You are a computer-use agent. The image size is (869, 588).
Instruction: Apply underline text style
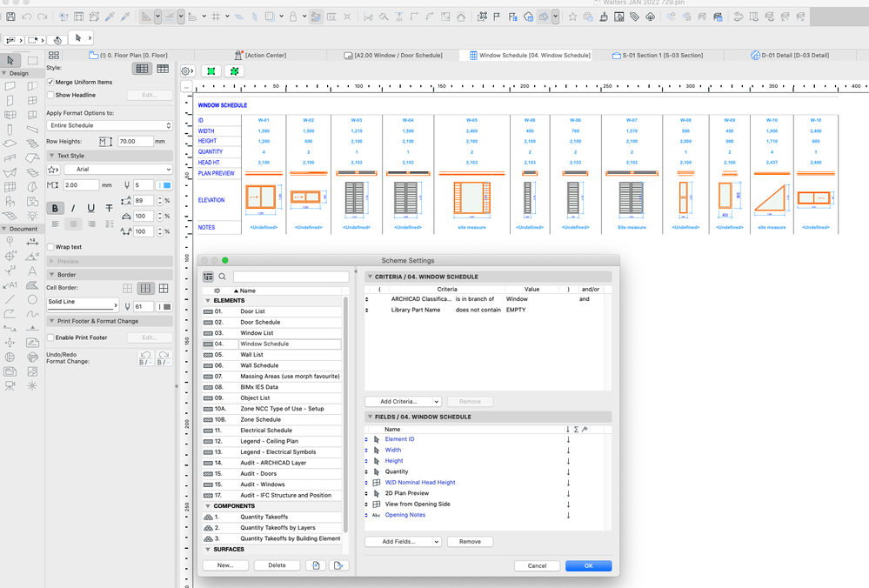[90, 208]
